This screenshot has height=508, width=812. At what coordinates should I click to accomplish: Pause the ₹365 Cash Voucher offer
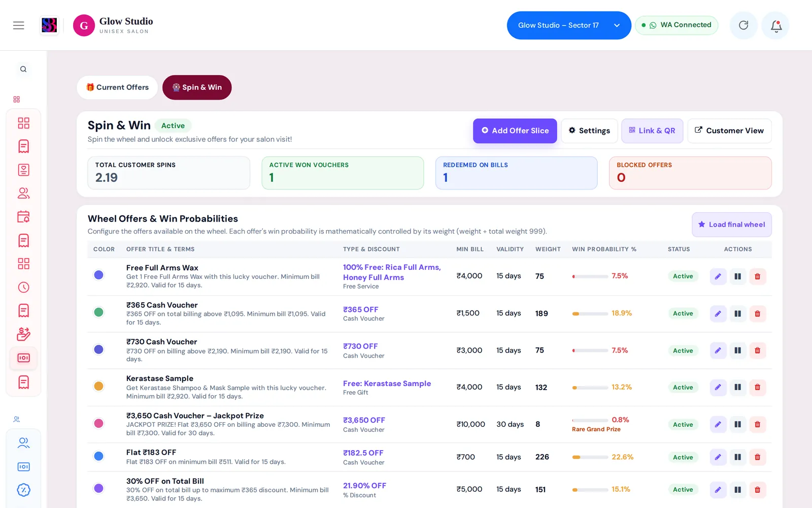pos(737,313)
